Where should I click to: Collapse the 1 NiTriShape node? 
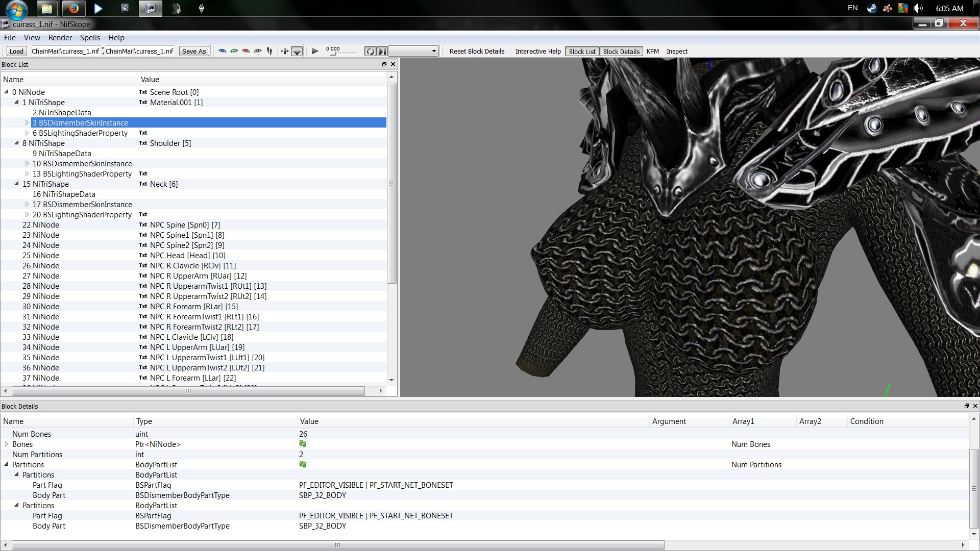coord(17,103)
